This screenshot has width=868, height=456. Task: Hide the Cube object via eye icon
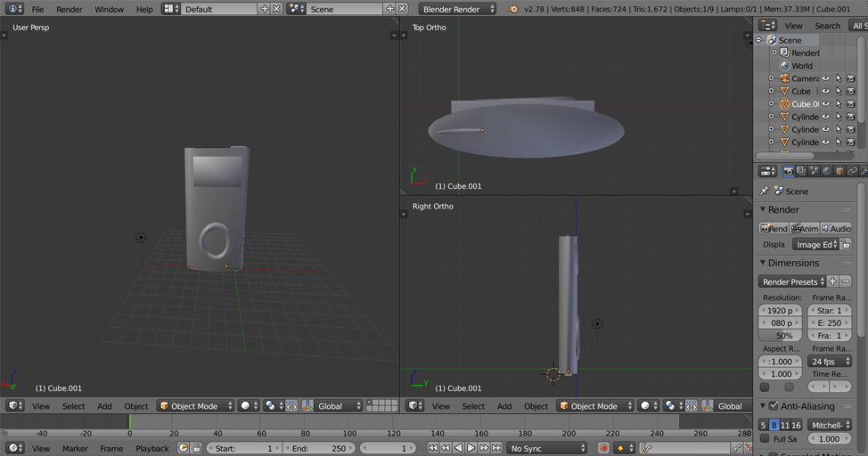(x=825, y=91)
